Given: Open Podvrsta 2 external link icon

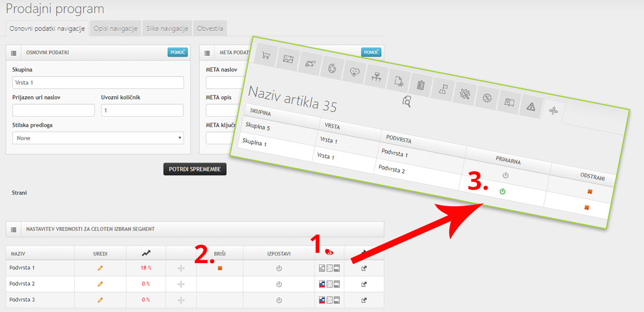Looking at the screenshot, I should (364, 284).
